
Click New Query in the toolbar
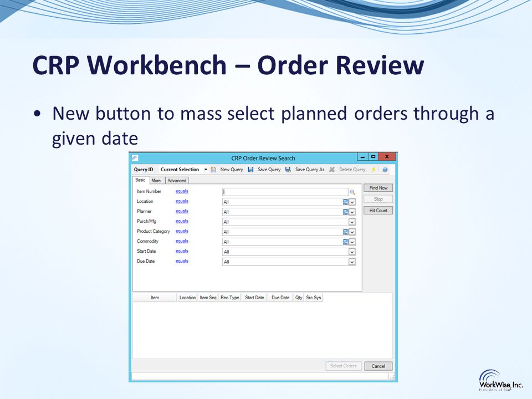[x=232, y=170]
